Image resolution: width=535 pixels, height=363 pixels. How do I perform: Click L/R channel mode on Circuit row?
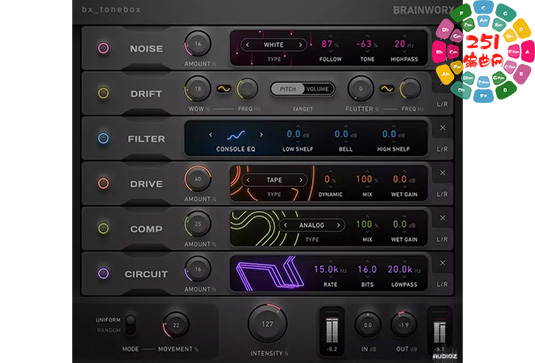442,284
